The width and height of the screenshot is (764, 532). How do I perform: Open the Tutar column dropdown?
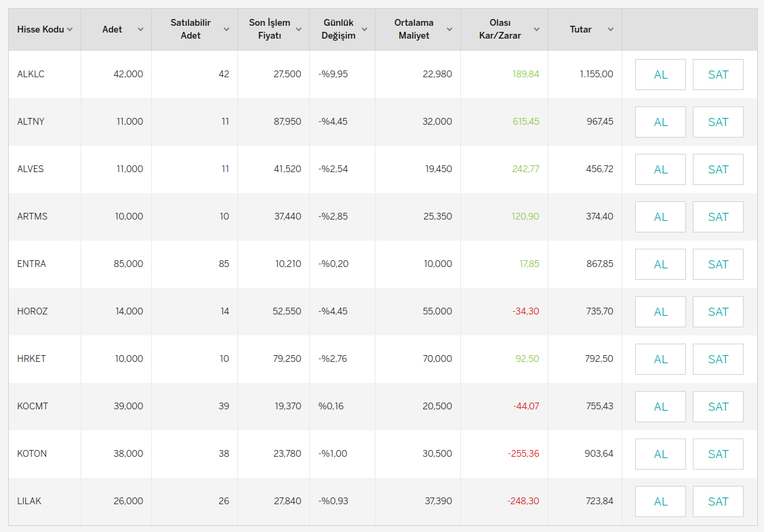[611, 29]
